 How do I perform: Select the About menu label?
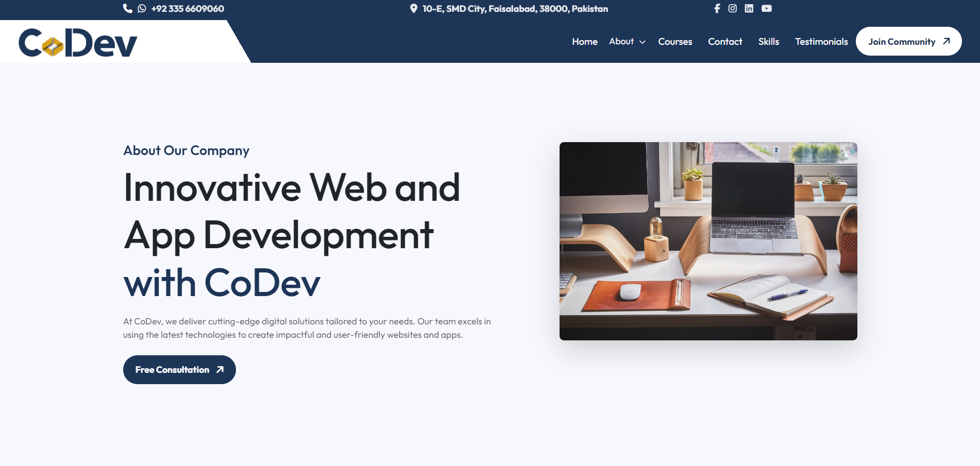pos(621,41)
